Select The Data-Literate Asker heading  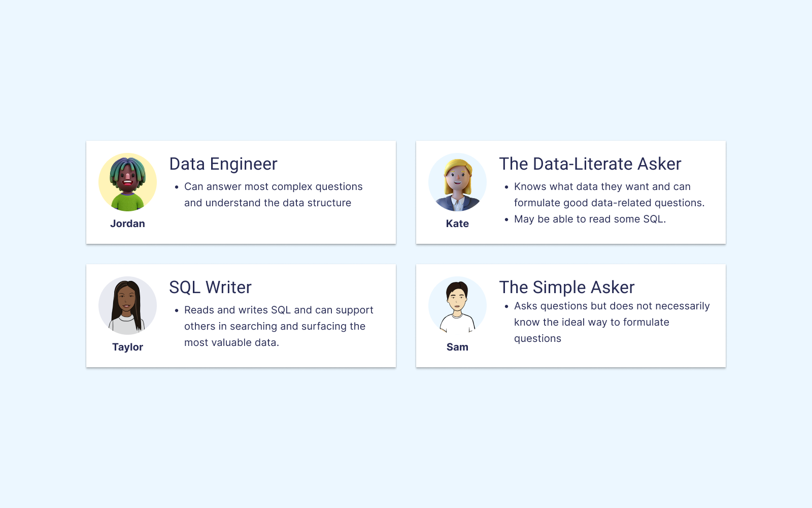(590, 164)
